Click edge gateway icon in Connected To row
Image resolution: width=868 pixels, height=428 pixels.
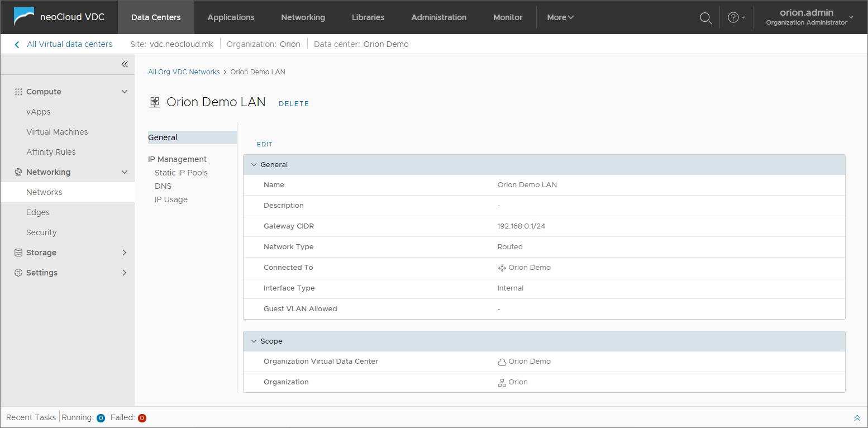[x=502, y=268]
